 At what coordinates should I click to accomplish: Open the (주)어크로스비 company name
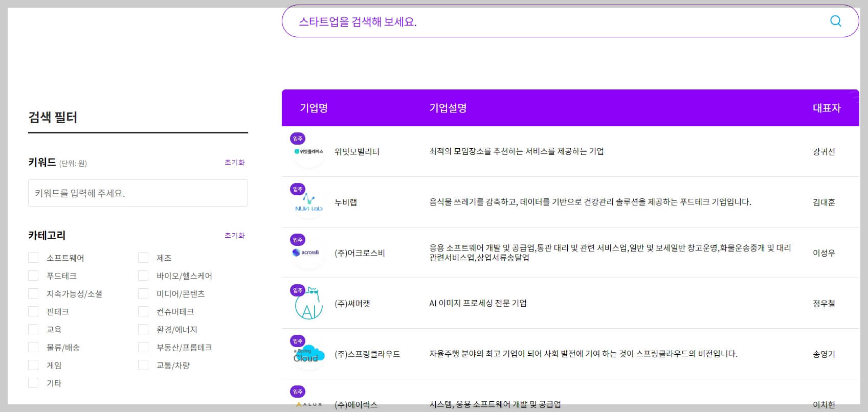(360, 253)
